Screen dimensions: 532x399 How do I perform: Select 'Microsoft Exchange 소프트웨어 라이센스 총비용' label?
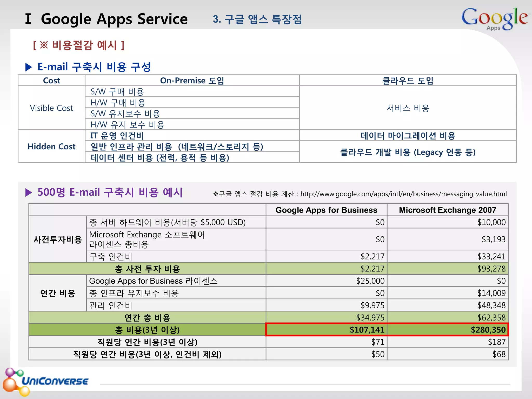(176, 239)
